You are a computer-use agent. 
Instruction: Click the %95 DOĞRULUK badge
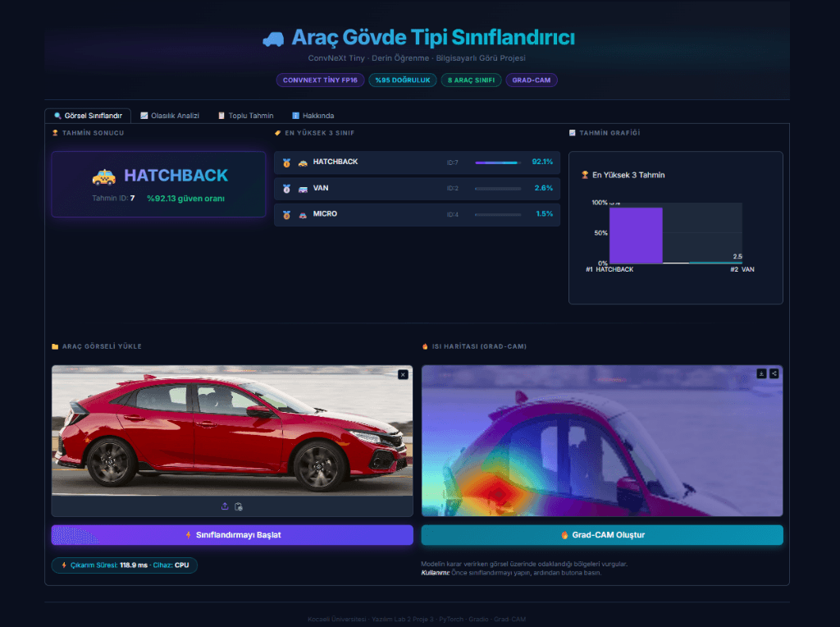tap(402, 80)
